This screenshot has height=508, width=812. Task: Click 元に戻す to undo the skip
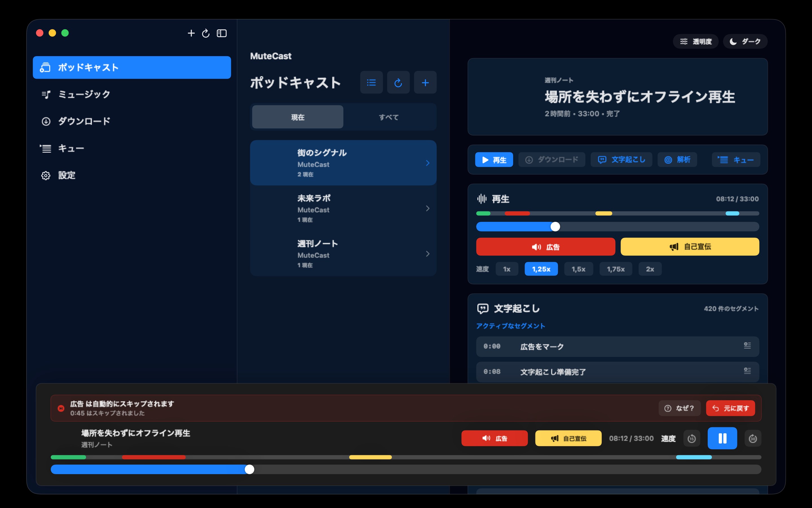coord(731,408)
